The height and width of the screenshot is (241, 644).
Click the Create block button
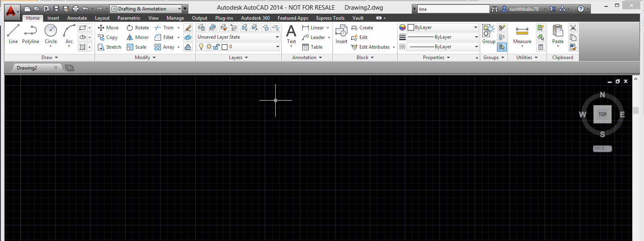click(x=362, y=28)
